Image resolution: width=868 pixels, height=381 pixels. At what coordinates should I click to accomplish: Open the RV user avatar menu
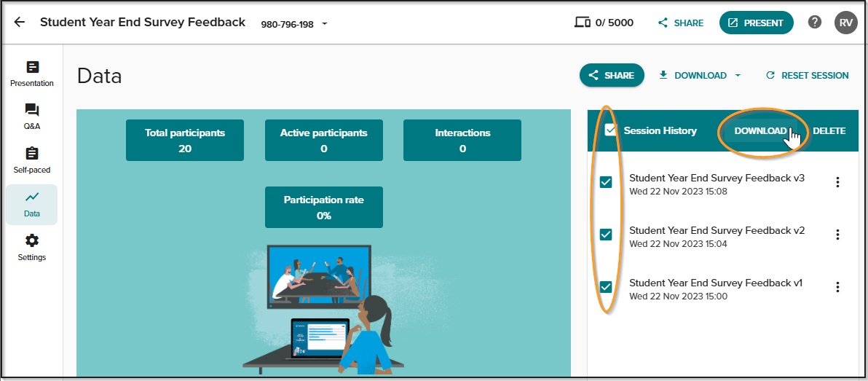pyautogui.click(x=846, y=23)
